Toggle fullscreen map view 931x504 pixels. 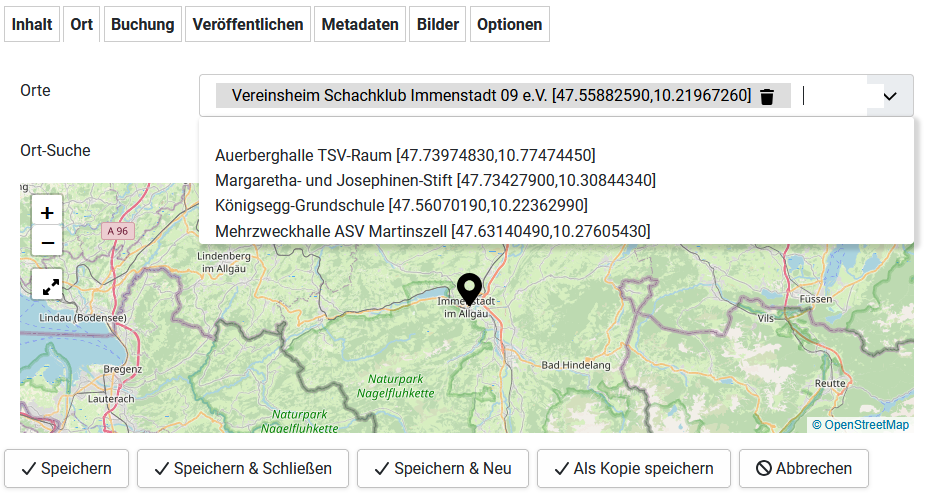[x=47, y=285]
